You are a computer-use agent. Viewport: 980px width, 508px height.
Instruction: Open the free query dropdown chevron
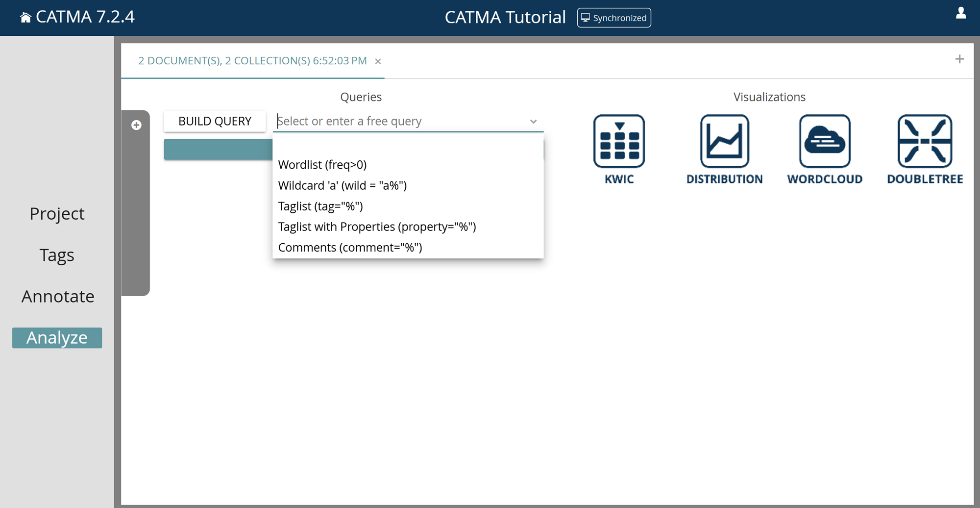(533, 121)
